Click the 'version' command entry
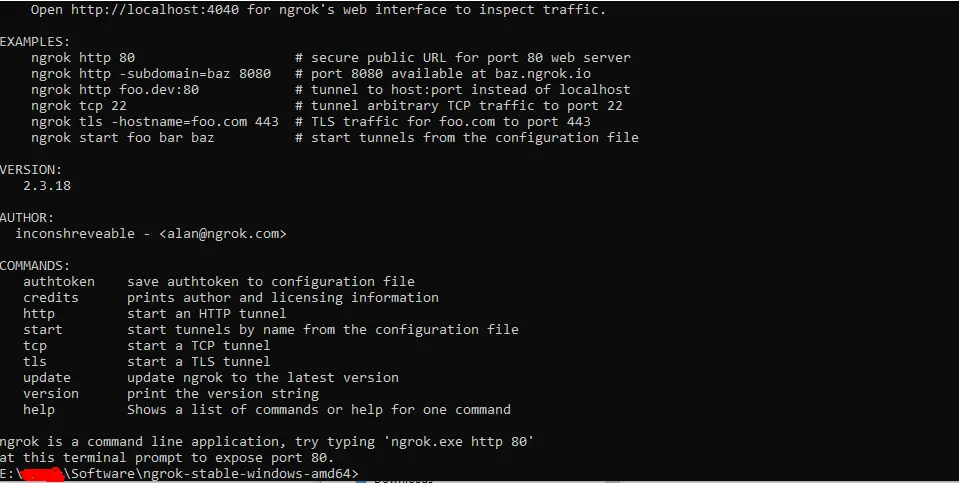Screen dimensions: 959x483 click(x=51, y=394)
